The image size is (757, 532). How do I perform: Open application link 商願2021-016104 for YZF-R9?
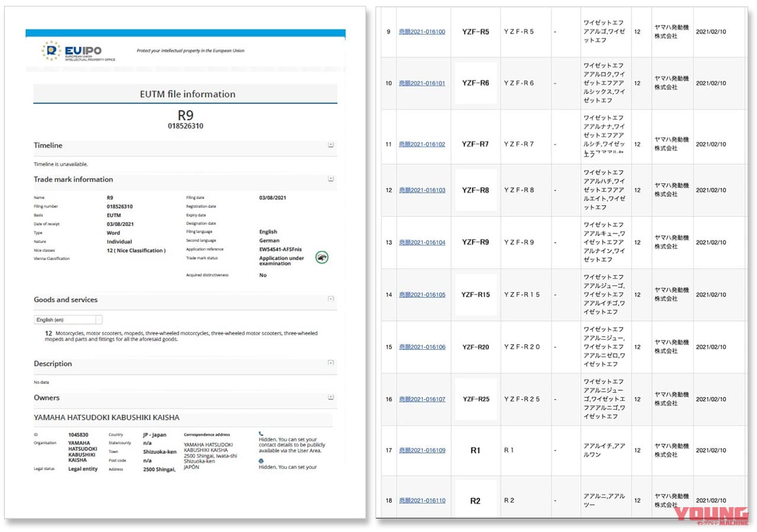(x=422, y=242)
